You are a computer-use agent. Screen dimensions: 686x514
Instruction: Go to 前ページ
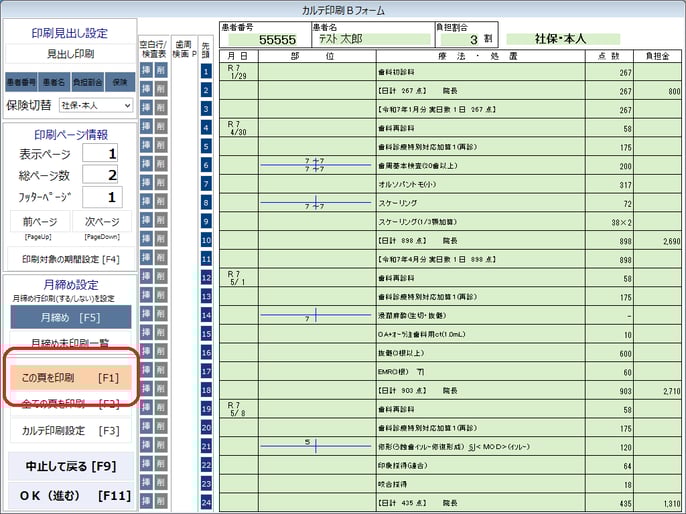[x=37, y=222]
